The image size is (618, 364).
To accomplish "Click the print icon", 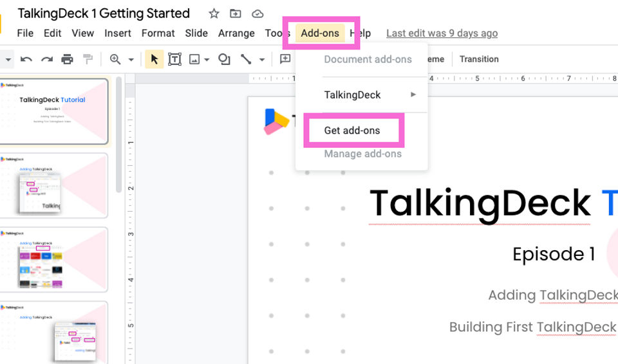I will click(68, 59).
